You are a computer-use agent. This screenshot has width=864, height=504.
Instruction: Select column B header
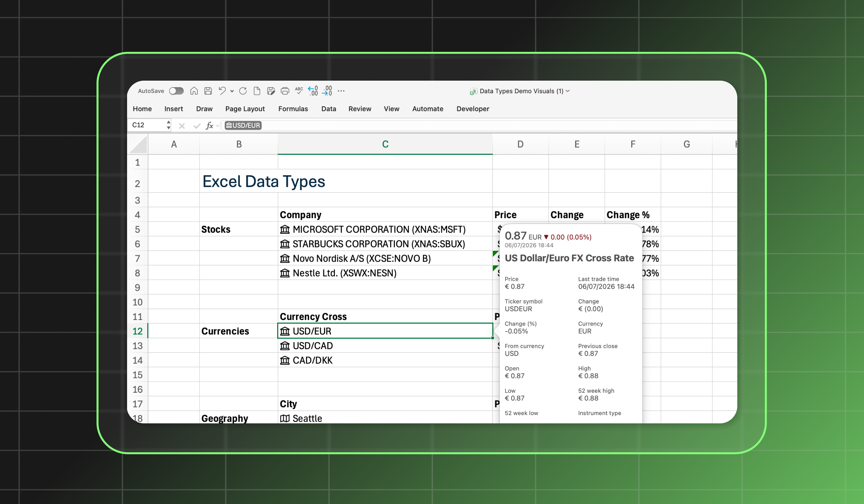tap(239, 144)
